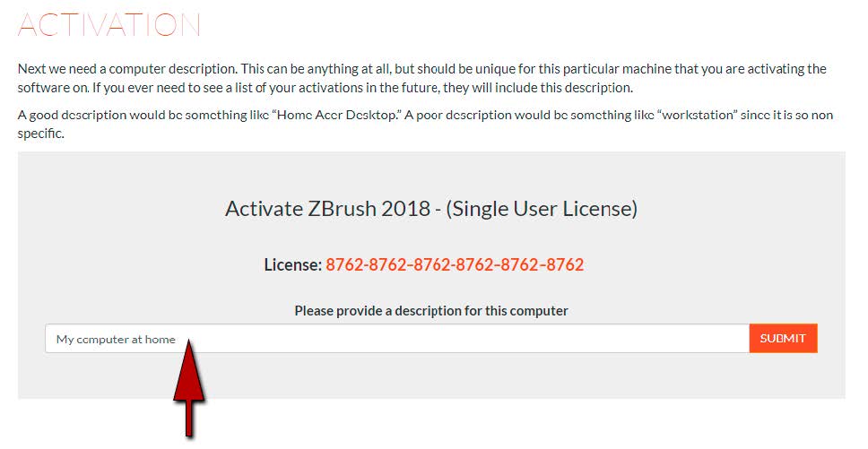
Task: Focus the computer description input field
Action: (x=397, y=339)
